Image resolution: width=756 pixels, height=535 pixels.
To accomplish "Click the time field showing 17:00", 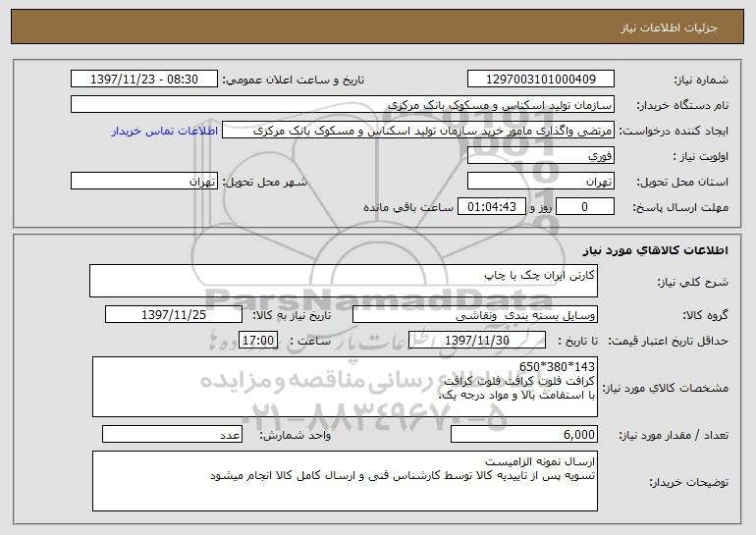I will point(258,340).
